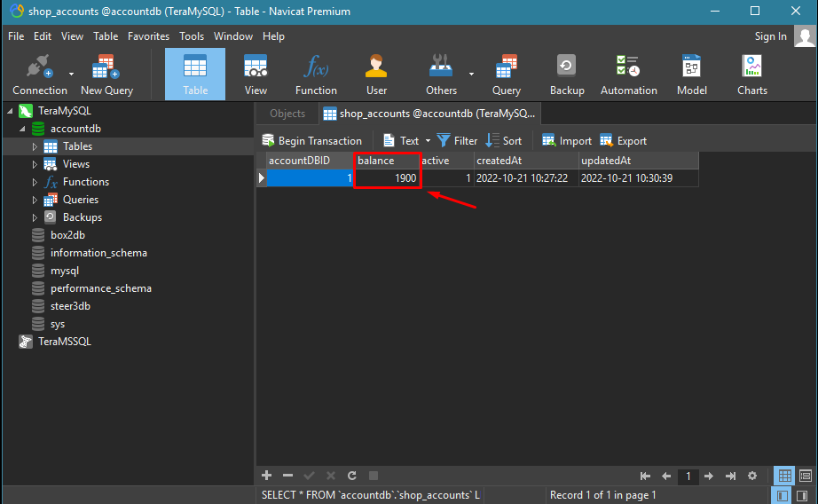The image size is (818, 504).
Task: Open the Charts toolbar button
Action: pyautogui.click(x=751, y=75)
